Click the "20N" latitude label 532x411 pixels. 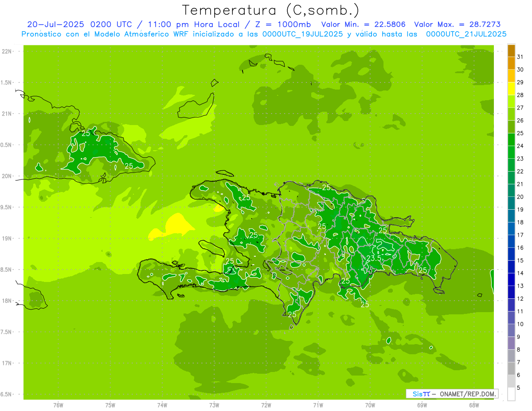point(7,176)
